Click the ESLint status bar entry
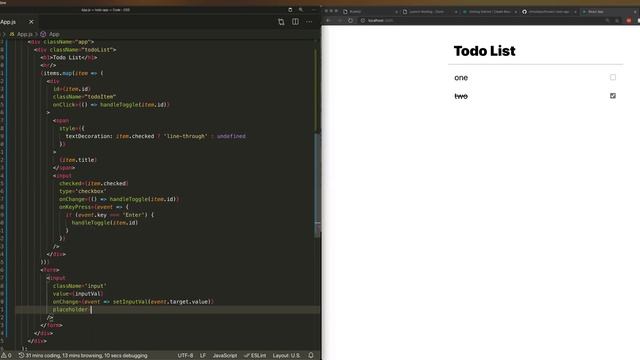 (255, 356)
